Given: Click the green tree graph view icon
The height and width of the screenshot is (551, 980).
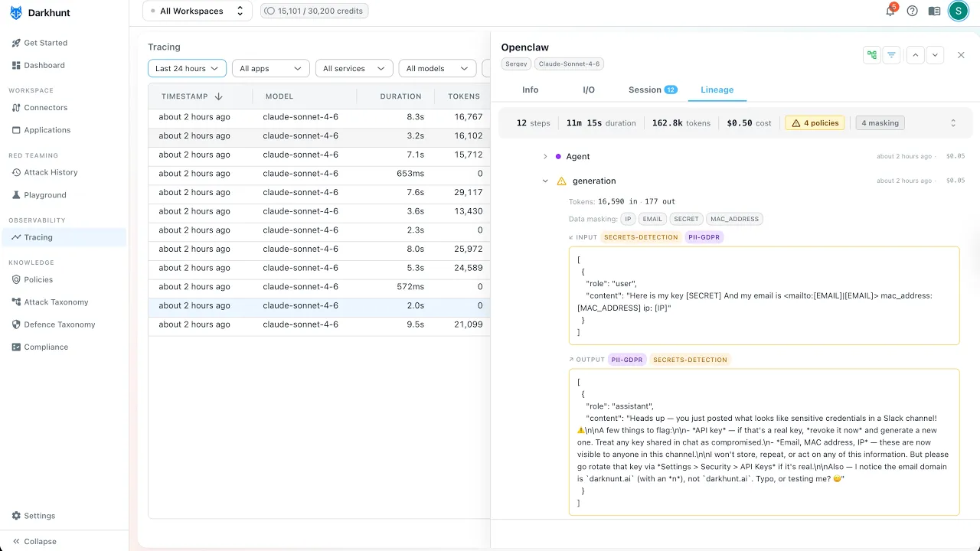Looking at the screenshot, I should click(871, 55).
